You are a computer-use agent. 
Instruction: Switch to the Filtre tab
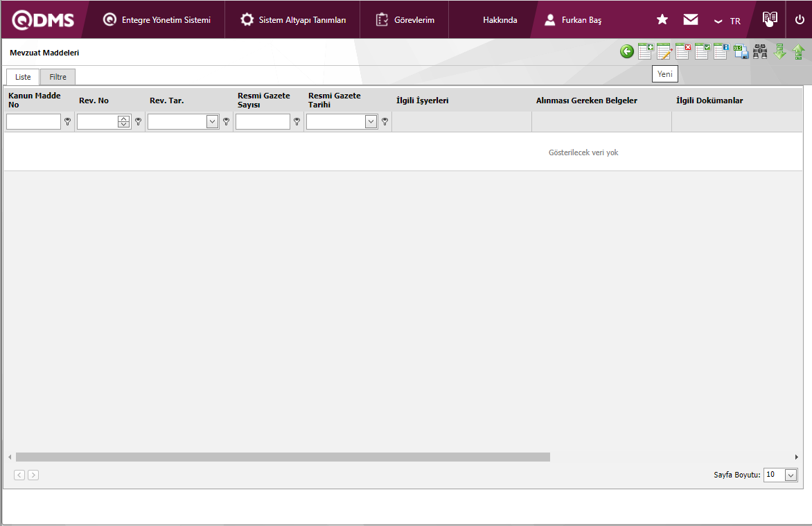click(58, 77)
